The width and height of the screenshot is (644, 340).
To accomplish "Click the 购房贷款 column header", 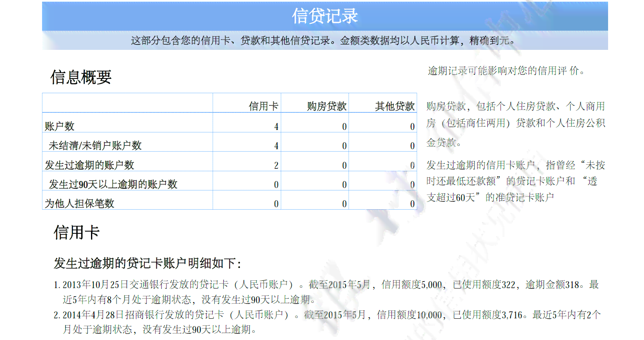I will pyautogui.click(x=327, y=106).
